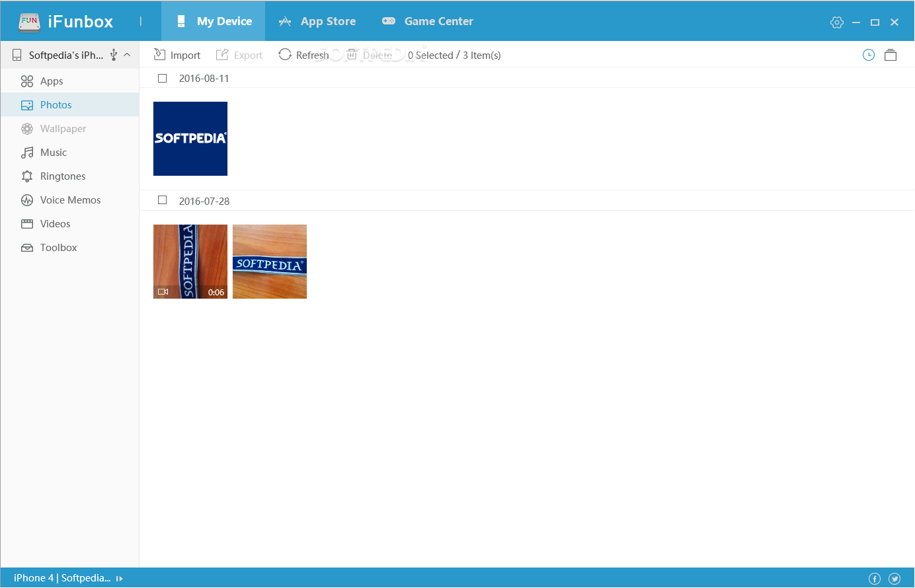
Task: Select the blue Softpedia logo thumbnail
Action: (190, 139)
